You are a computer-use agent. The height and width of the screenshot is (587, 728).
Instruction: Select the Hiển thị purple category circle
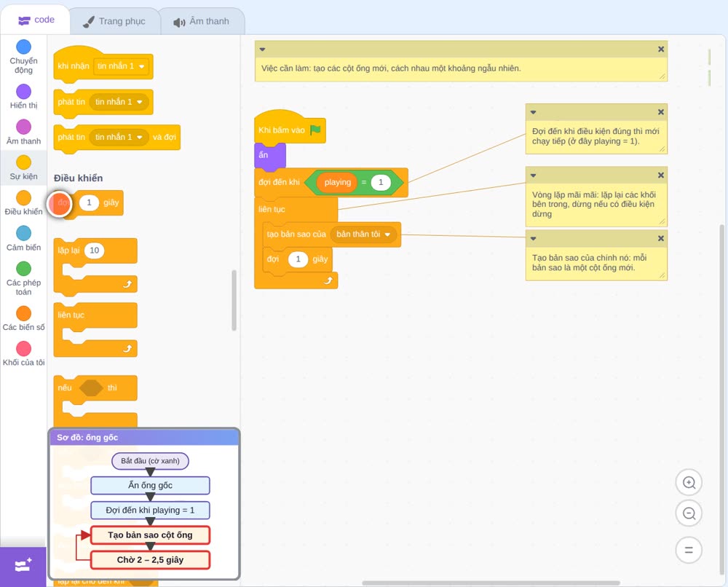pos(24,92)
